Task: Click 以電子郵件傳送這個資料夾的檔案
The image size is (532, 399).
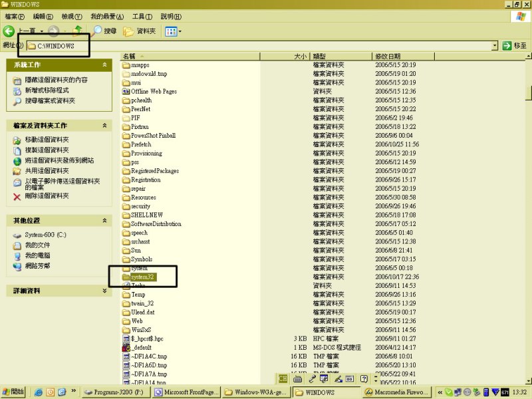Action: coord(63,184)
